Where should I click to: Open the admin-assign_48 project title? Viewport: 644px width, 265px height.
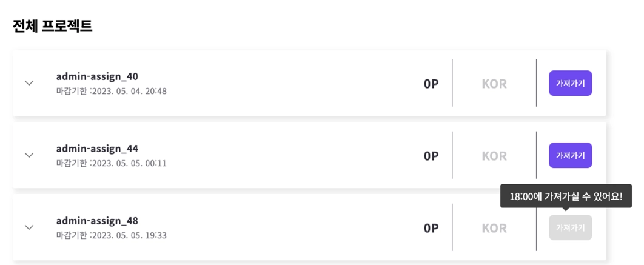point(97,221)
